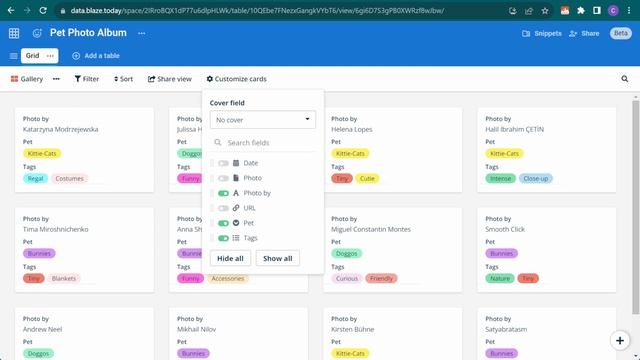Open Miguel Constantin Montes card
Viewport: 640px width, 360px height.
pos(393,250)
